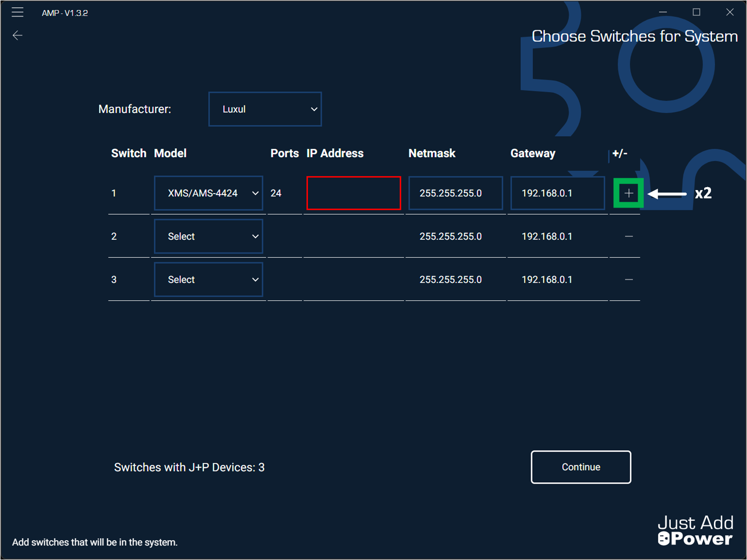The image size is (747, 560).
Task: Click the ports value 24
Action: coord(276,193)
